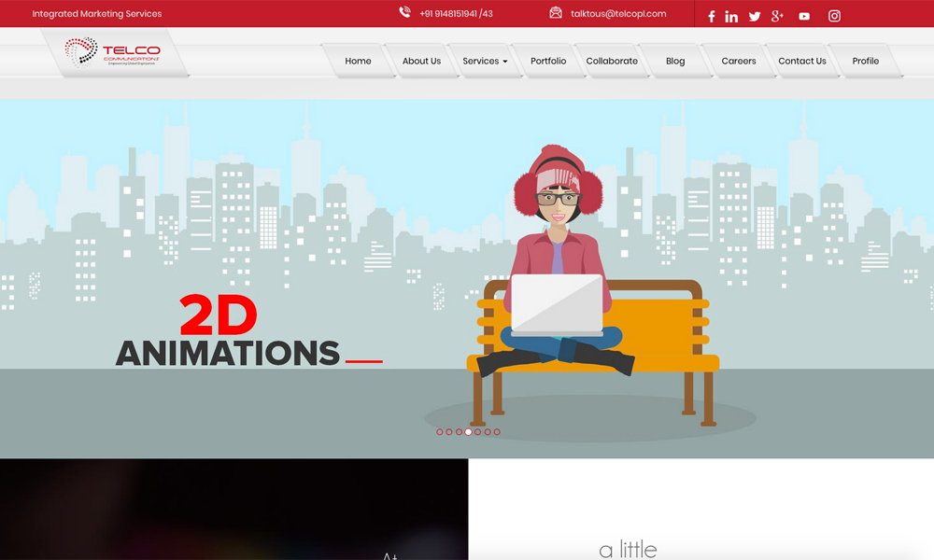The image size is (934, 560).
Task: Go to the About Us page
Action: coord(421,62)
